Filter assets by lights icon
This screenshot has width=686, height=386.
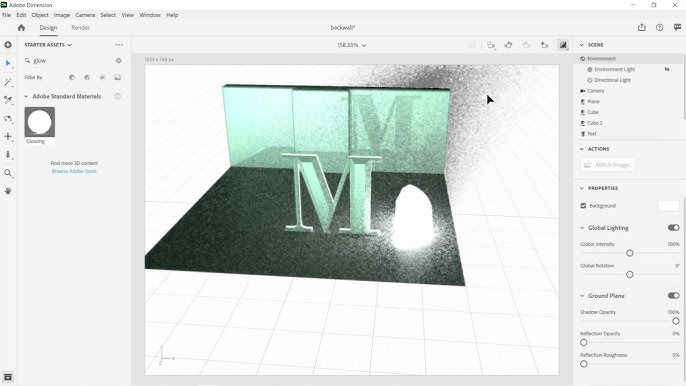pyautogui.click(x=102, y=77)
